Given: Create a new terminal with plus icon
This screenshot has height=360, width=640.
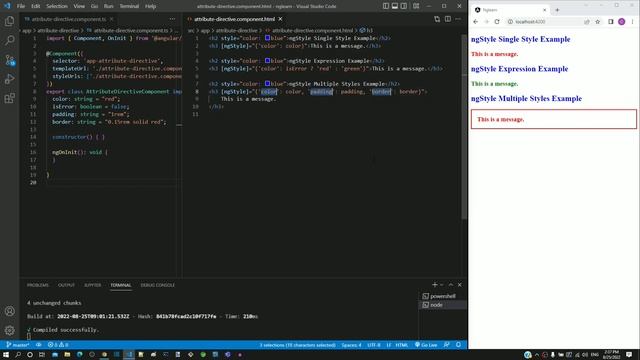Looking at the screenshot, I should (435, 285).
